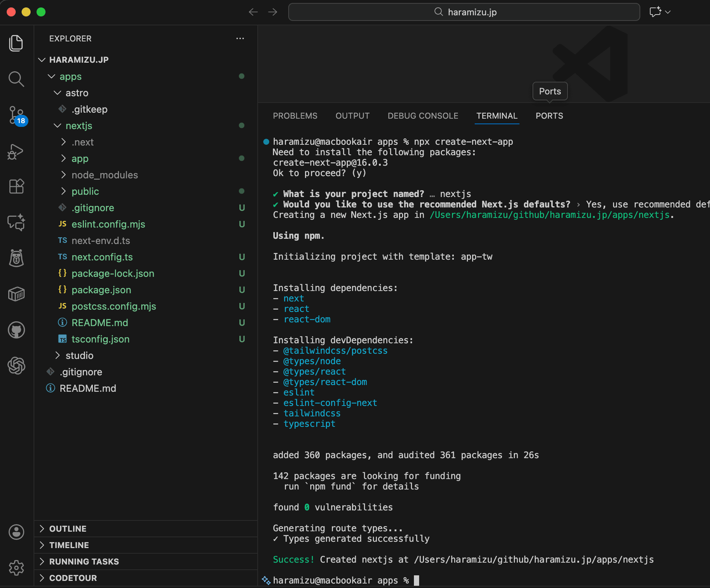
Task: Open Source Control with 18 changes
Action: (16, 115)
